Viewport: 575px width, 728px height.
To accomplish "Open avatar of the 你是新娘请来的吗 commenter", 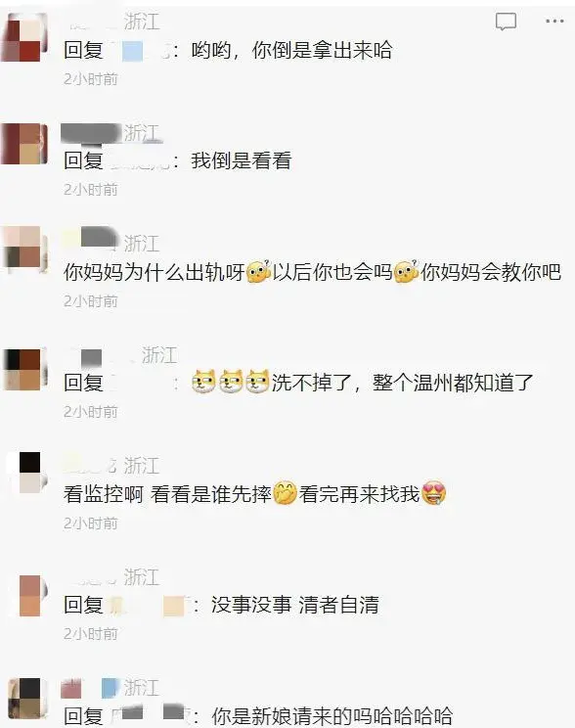I will 27,701.
